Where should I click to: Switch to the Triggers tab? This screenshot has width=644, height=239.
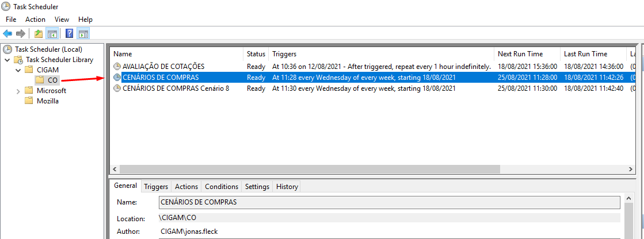pos(156,187)
